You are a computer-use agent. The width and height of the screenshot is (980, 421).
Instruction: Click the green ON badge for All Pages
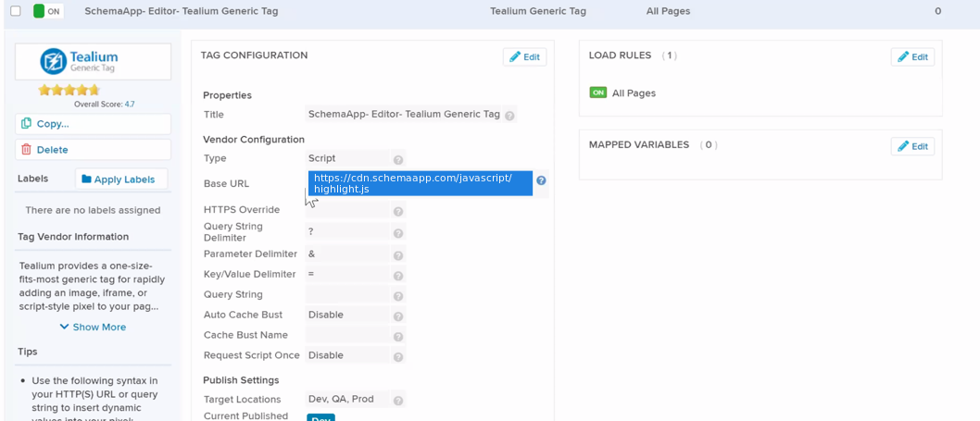tap(598, 93)
